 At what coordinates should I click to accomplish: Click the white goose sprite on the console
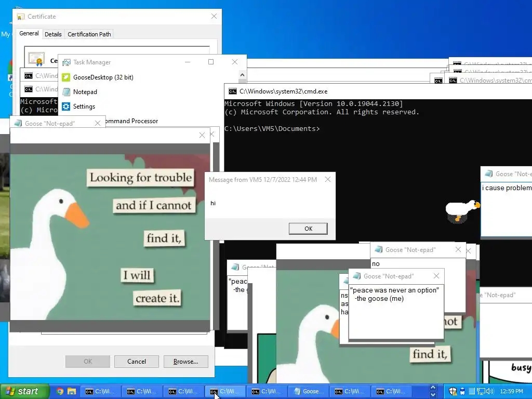(462, 210)
